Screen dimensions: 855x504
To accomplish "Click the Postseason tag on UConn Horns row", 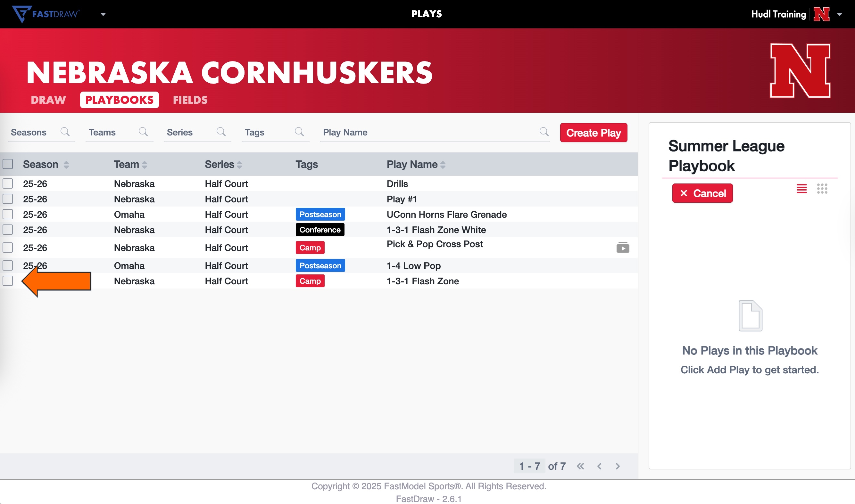I will click(320, 214).
